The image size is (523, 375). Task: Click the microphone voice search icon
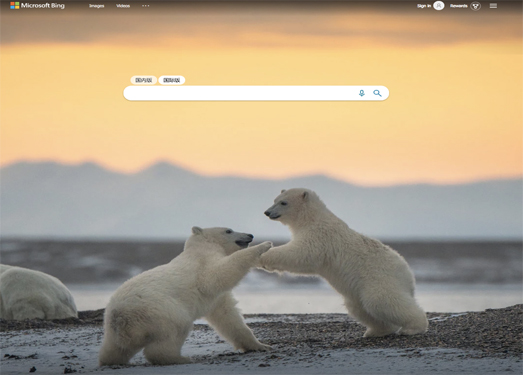(362, 93)
